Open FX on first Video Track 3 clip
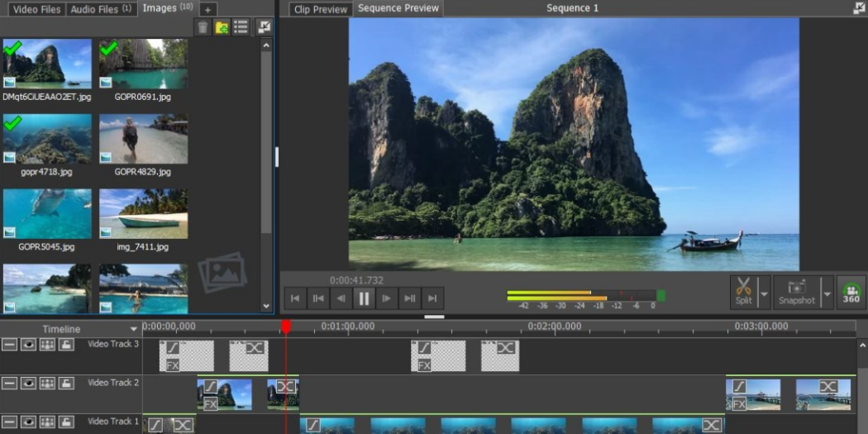 (173, 365)
